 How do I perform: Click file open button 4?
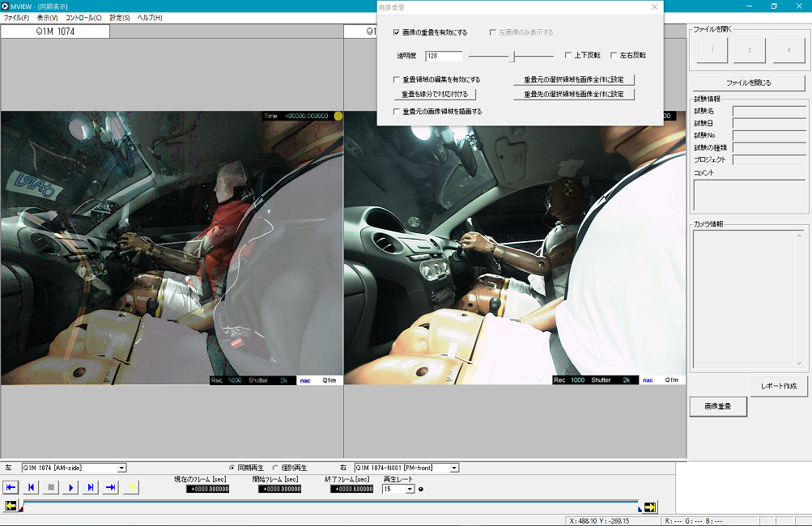point(789,50)
